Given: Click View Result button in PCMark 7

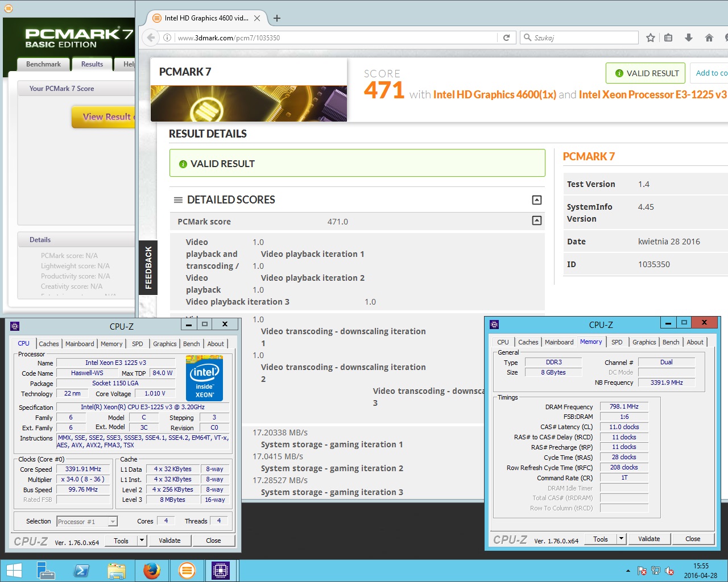Looking at the screenshot, I should click(x=104, y=117).
